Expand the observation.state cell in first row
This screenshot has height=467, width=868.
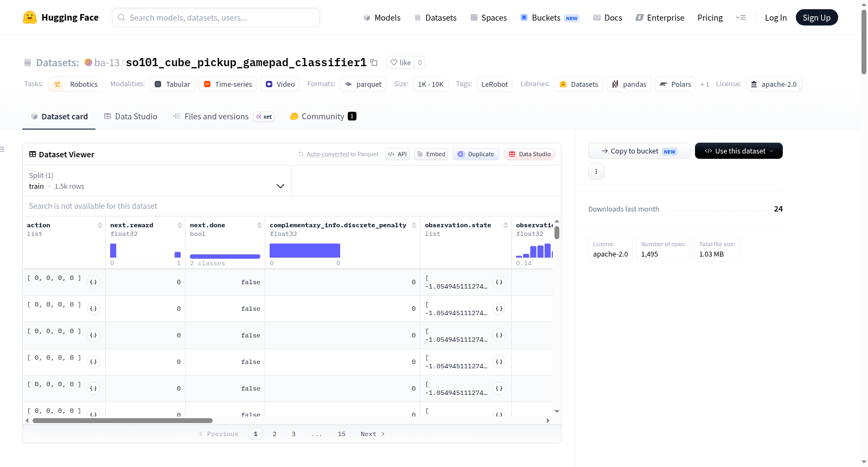(x=499, y=282)
